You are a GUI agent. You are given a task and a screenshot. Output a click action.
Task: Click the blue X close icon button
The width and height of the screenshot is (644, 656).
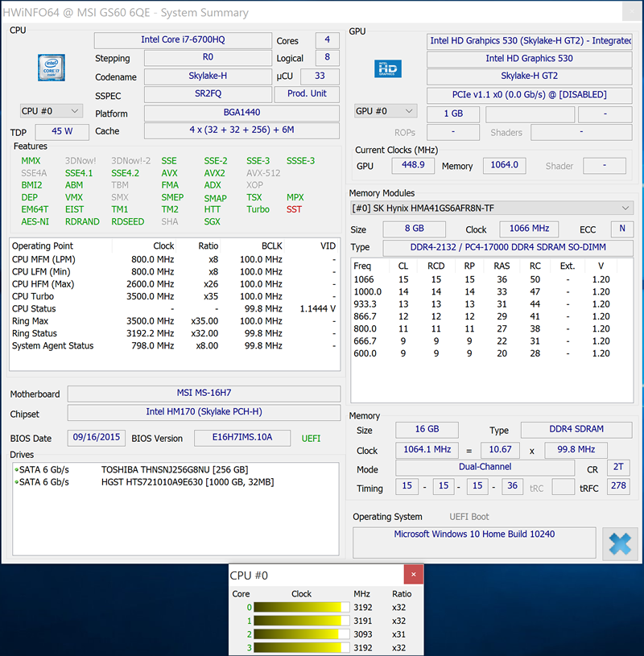coord(620,543)
